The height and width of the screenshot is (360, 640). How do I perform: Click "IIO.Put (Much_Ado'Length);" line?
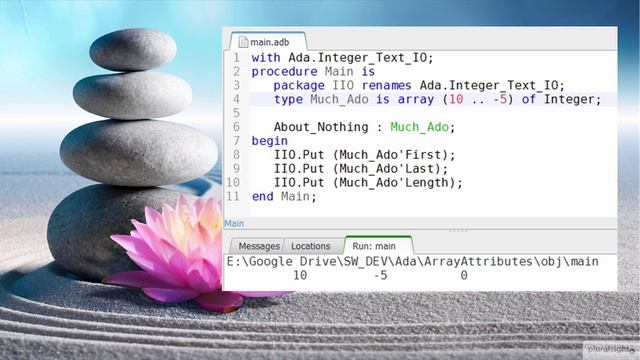pos(368,182)
